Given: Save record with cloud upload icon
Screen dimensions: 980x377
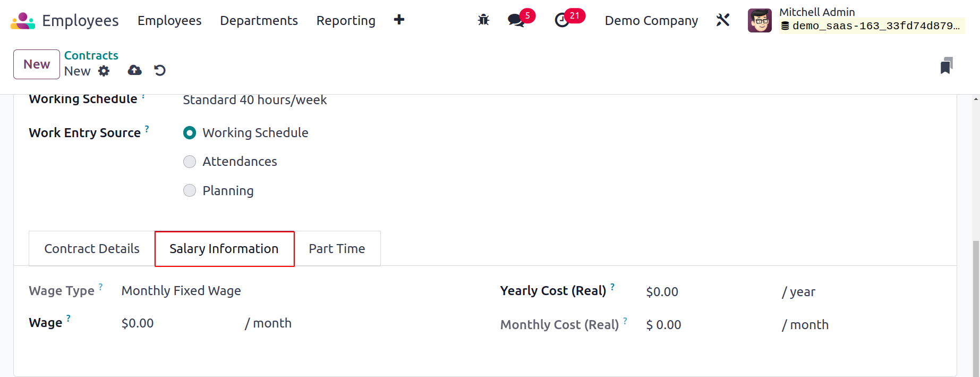Looking at the screenshot, I should pyautogui.click(x=135, y=70).
